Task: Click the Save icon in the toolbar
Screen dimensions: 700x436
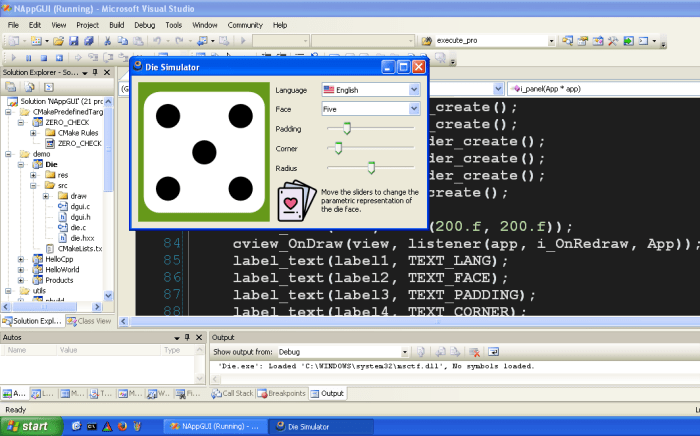Action: pos(73,41)
